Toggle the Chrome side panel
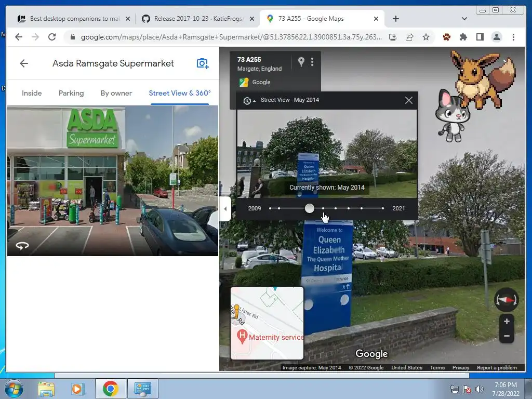The width and height of the screenshot is (532, 399). click(480, 37)
